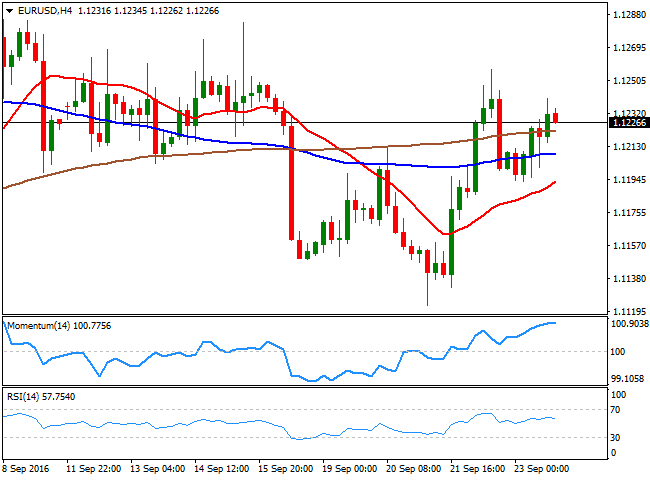The height and width of the screenshot is (480, 650).
Task: Select the 15 Sep 20:00 time label
Action: pyautogui.click(x=286, y=469)
